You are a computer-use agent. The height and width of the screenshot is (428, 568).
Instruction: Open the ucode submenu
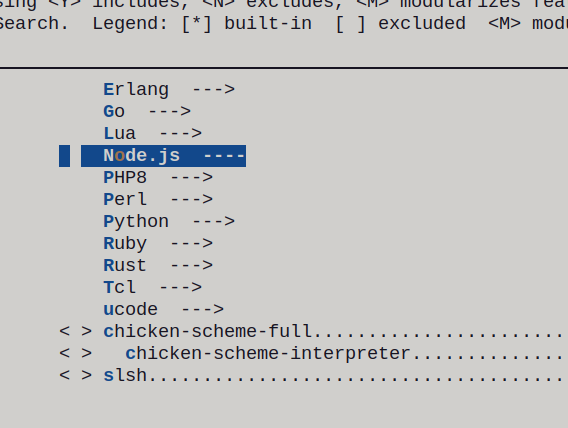163,310
